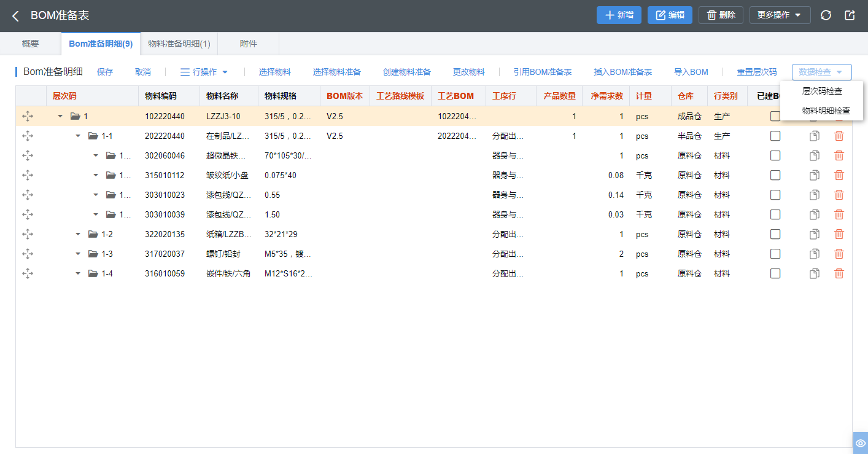Image resolution: width=868 pixels, height=454 pixels.
Task: Check 已建BOM box for row 102220440
Action: pos(775,116)
